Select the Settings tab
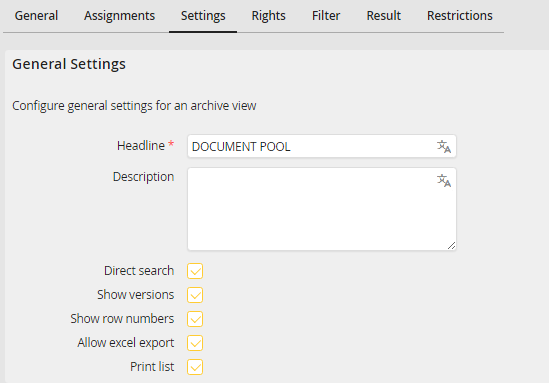 tap(203, 16)
